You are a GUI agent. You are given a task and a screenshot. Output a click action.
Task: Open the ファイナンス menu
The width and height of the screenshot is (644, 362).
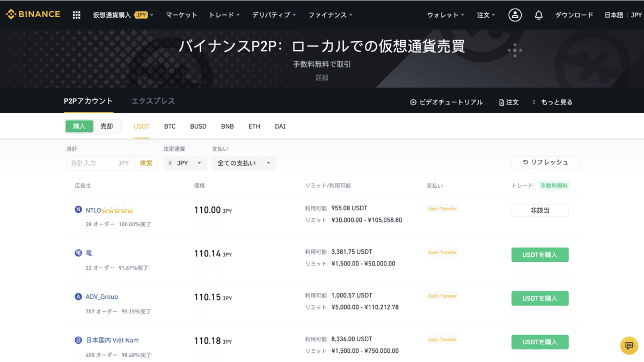tap(327, 15)
